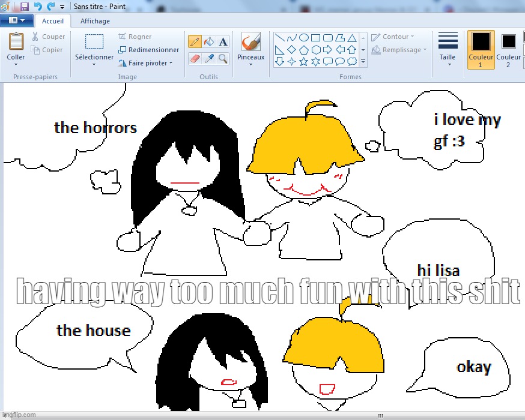Select the Down arrow shape
Image resolution: width=525 pixels, height=420 pixels.
(x=279, y=62)
